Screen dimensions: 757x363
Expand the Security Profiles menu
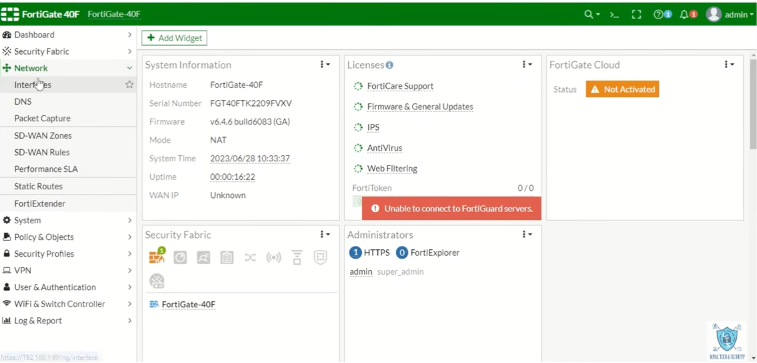coord(68,254)
